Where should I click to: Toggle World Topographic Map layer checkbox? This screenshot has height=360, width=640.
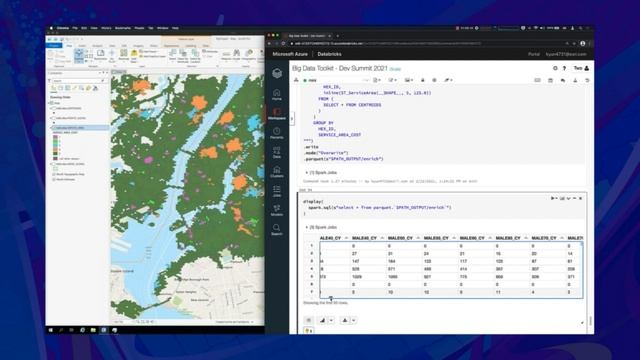[x=53, y=174]
